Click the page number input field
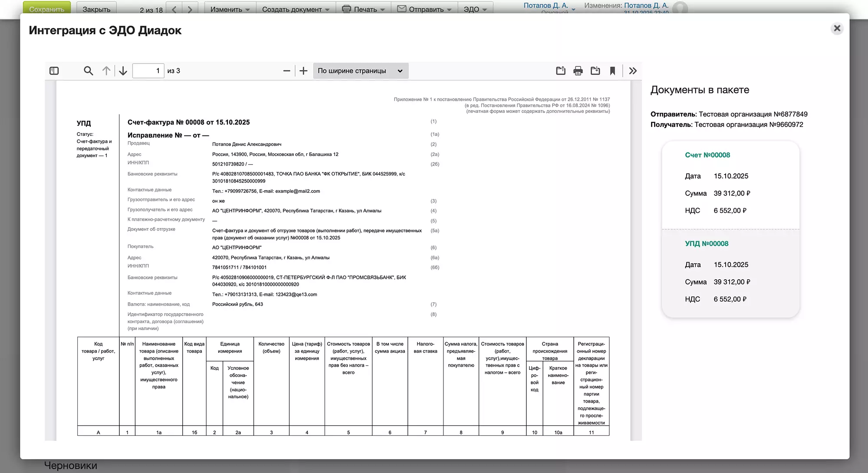Viewport: 868px width, 473px height. pos(148,71)
